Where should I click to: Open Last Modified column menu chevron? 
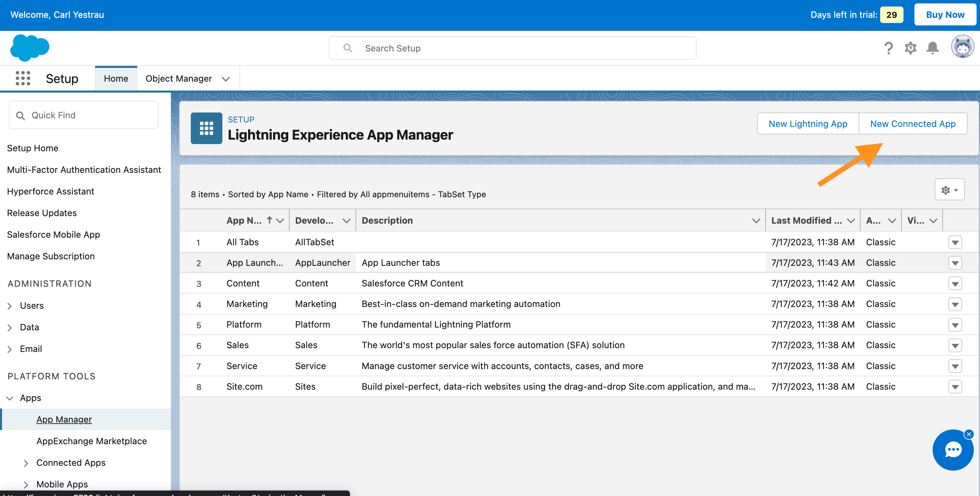[851, 221]
